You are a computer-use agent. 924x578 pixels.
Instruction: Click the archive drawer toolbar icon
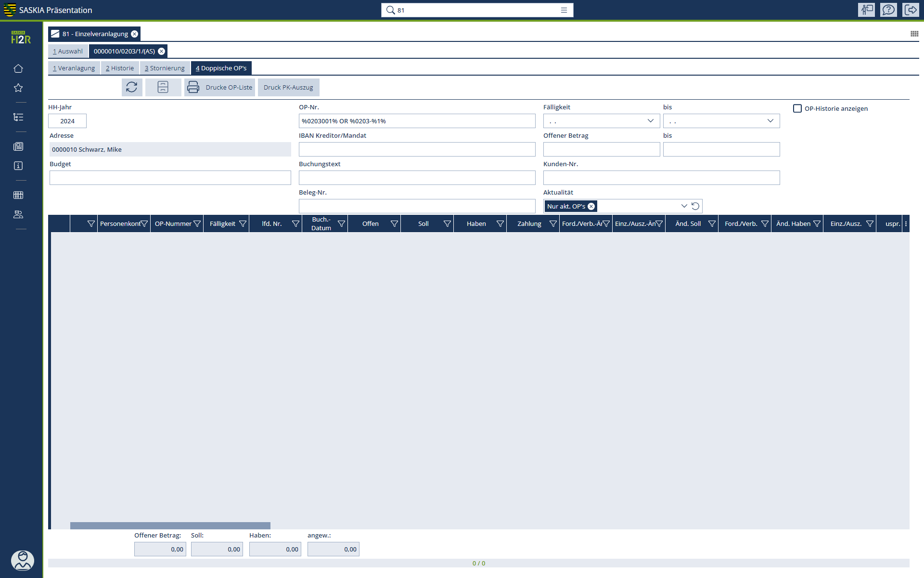click(x=163, y=87)
